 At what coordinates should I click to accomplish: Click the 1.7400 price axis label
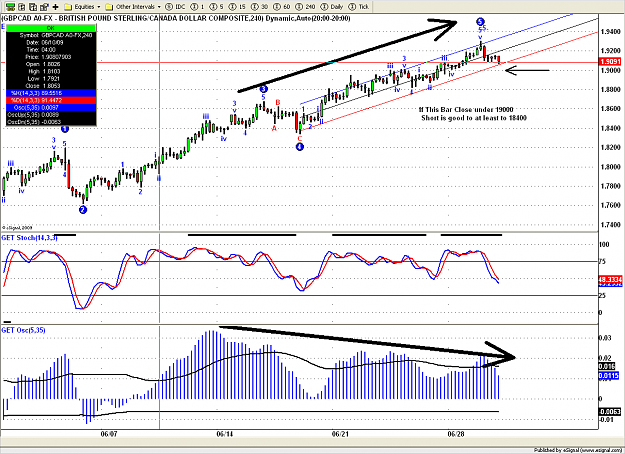(610, 225)
